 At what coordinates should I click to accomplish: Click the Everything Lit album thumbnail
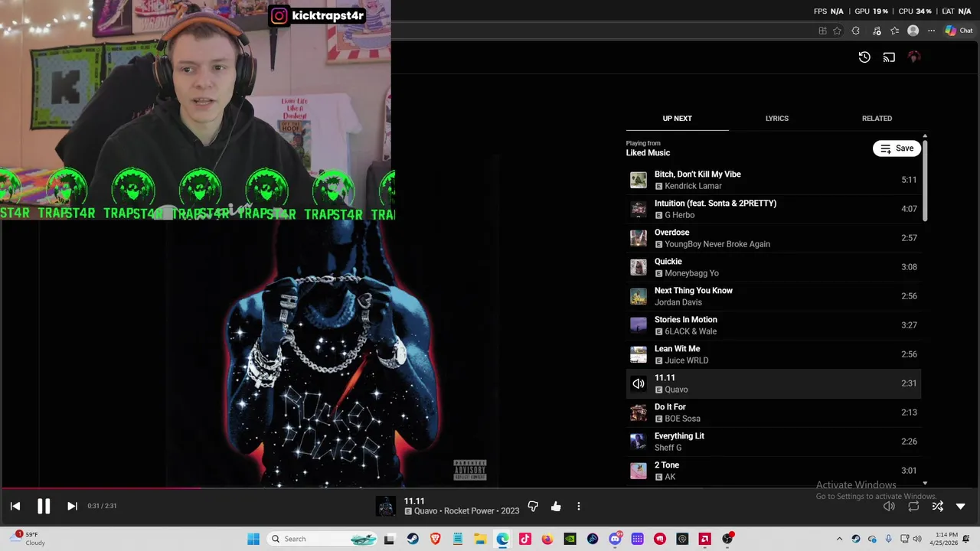639,442
